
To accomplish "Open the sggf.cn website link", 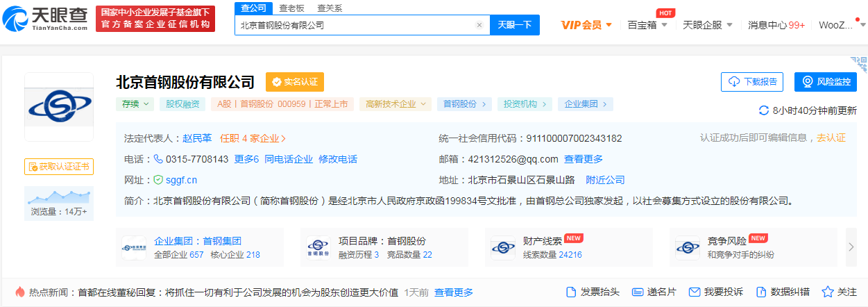I will [181, 180].
